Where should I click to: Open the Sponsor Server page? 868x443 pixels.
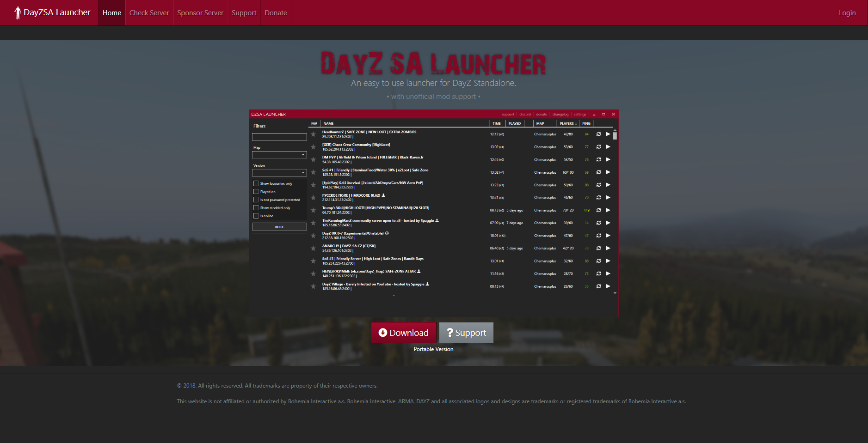coord(200,13)
